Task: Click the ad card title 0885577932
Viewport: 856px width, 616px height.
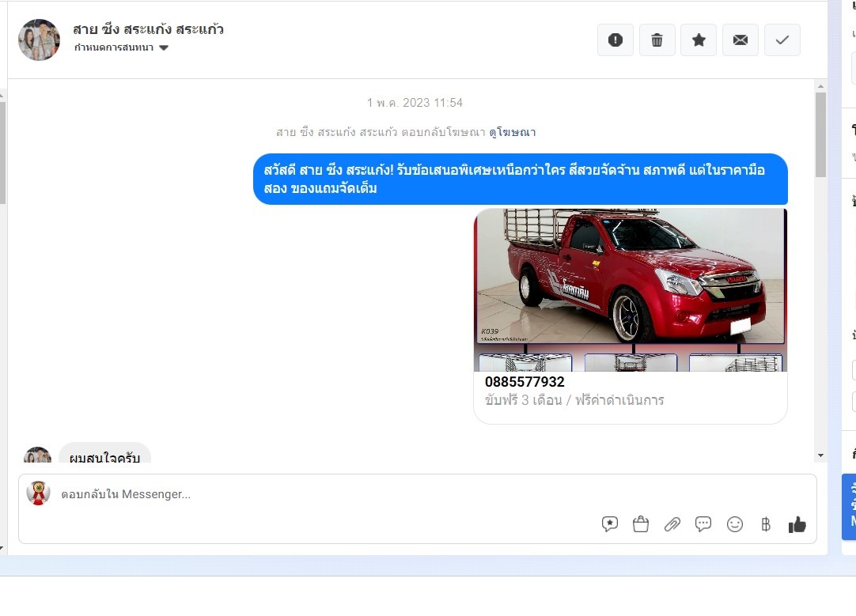Action: tap(525, 383)
